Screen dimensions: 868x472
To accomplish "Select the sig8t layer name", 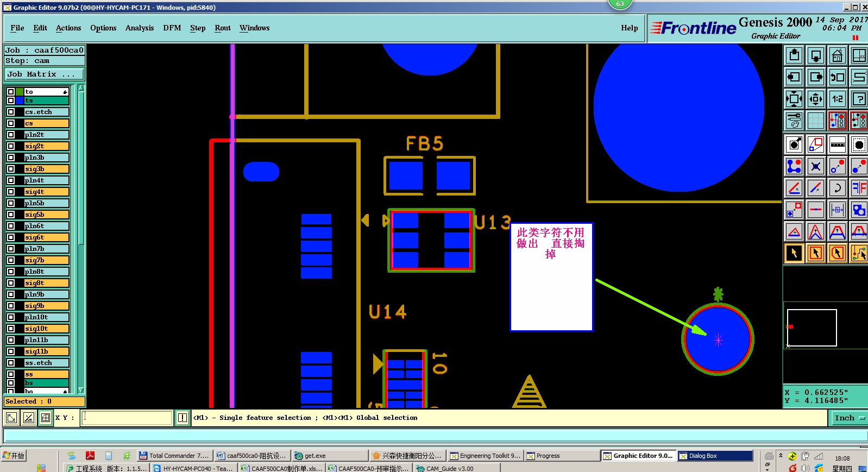I will click(47, 283).
